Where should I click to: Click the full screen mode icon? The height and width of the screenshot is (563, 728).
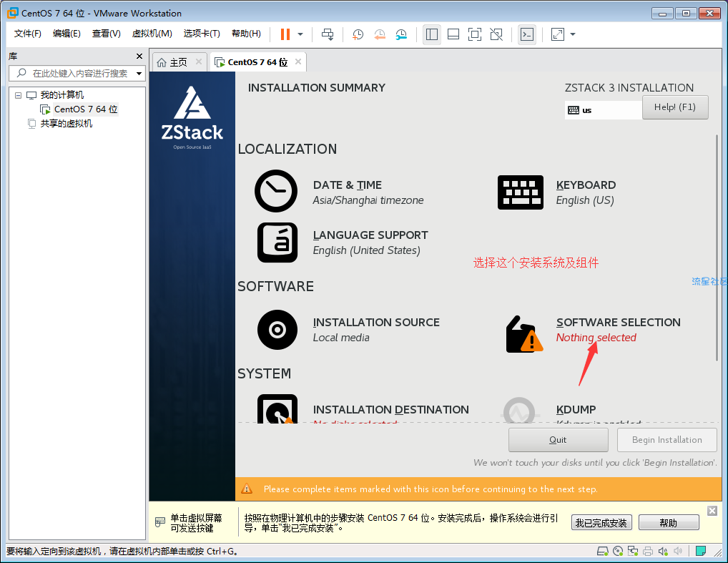[475, 34]
